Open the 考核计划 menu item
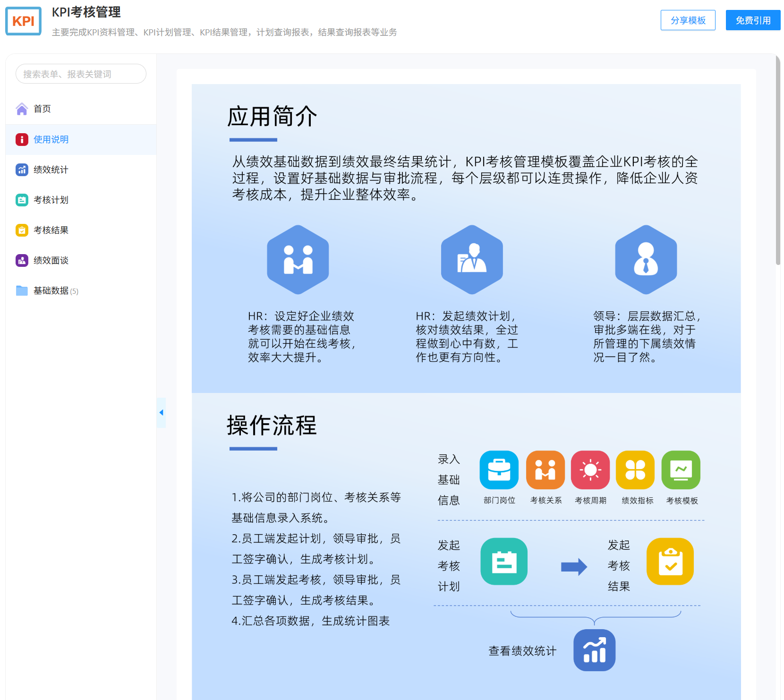 51,200
